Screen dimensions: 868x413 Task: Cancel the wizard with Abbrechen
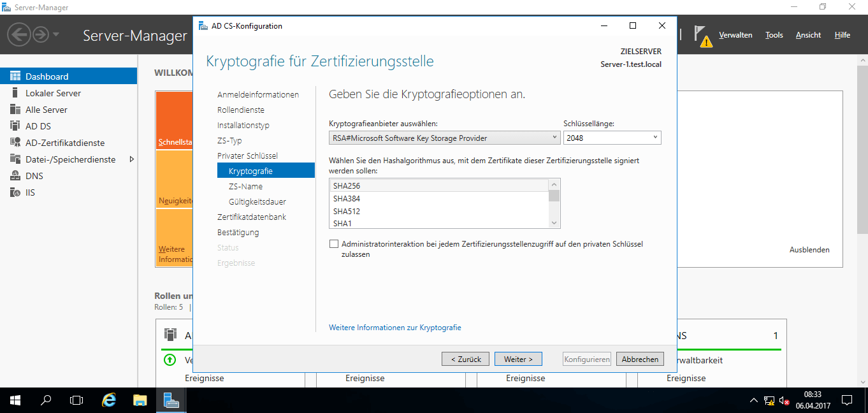click(640, 359)
